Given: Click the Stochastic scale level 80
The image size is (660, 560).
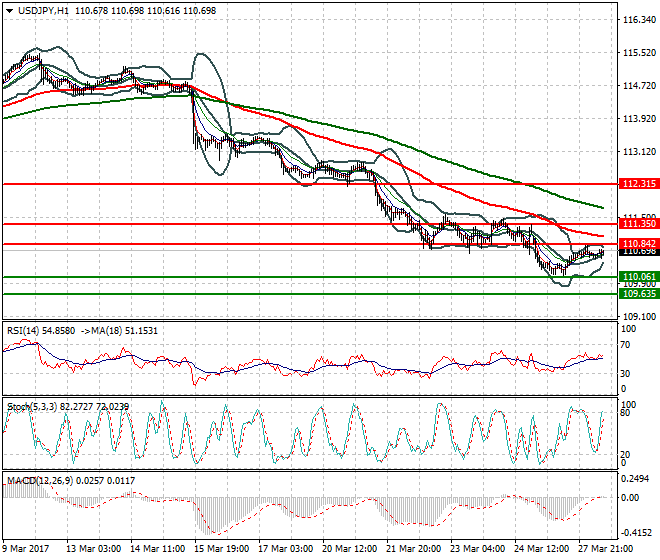Looking at the screenshot, I should [625, 413].
